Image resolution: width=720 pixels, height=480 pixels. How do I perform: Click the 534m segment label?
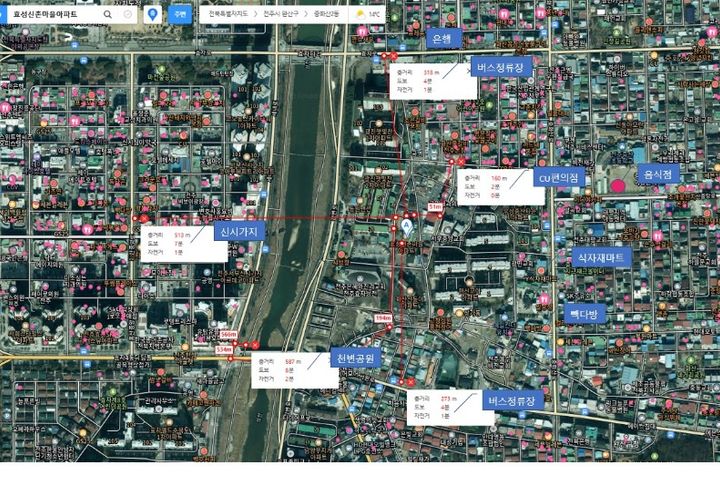(224, 350)
